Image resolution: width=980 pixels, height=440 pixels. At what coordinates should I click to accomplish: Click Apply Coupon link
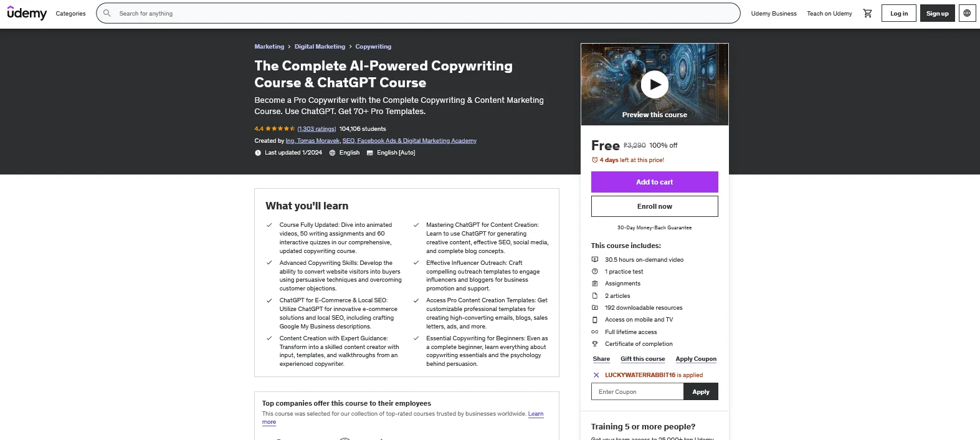click(696, 359)
